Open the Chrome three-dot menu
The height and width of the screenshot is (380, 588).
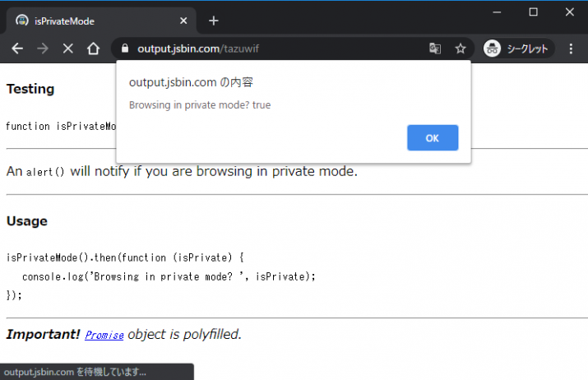click(571, 49)
